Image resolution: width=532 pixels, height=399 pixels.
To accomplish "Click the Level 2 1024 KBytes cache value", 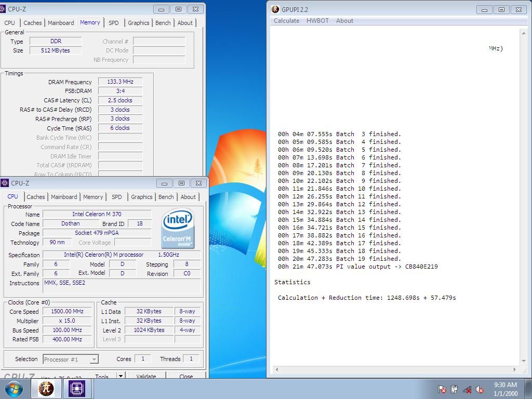I will tap(149, 330).
